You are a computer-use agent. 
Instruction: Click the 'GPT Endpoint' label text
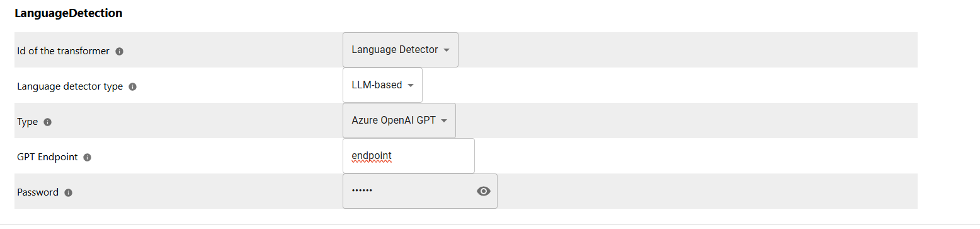[x=47, y=157]
